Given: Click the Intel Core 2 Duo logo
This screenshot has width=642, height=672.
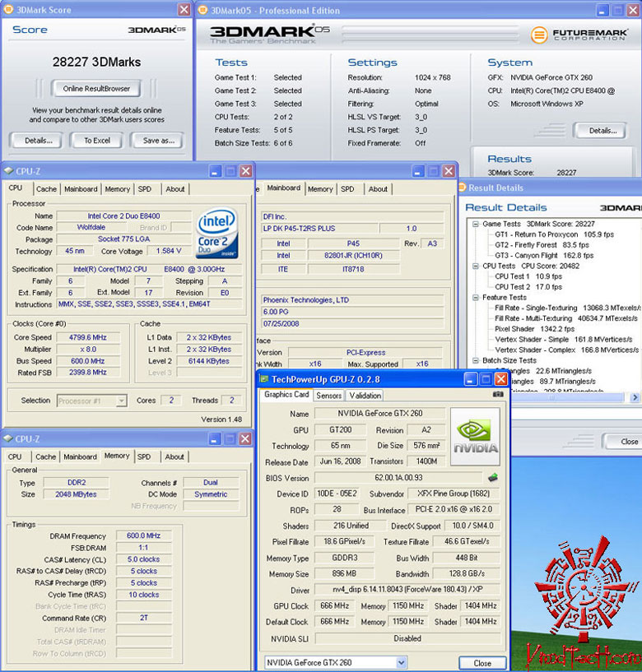Looking at the screenshot, I should [217, 233].
